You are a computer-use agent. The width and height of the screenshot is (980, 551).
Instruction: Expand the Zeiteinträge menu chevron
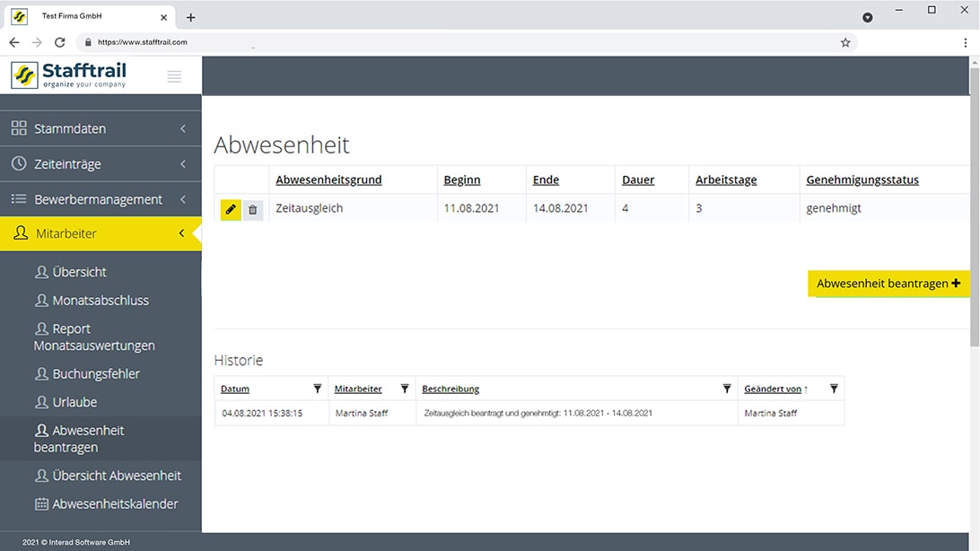(183, 163)
